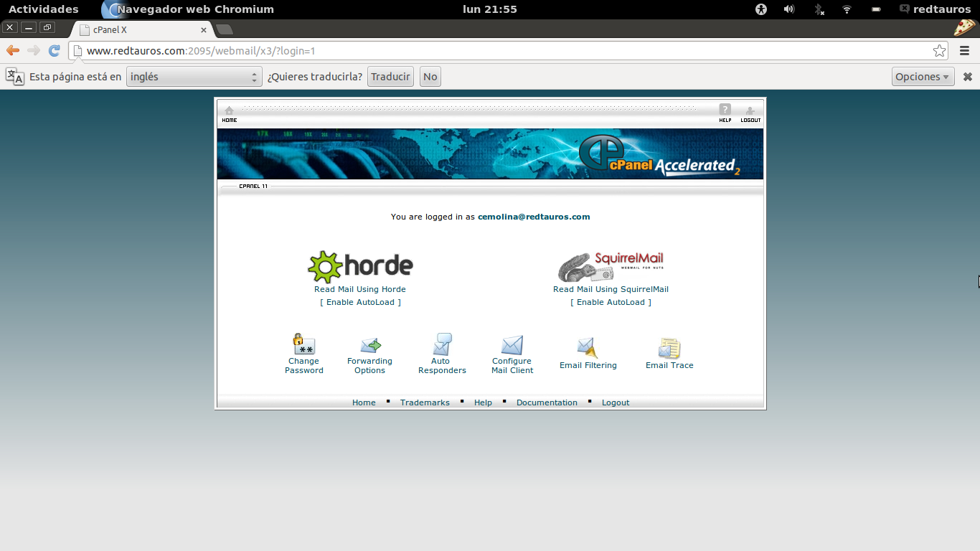
Task: Click the battery indicator icon
Action: pos(876,9)
